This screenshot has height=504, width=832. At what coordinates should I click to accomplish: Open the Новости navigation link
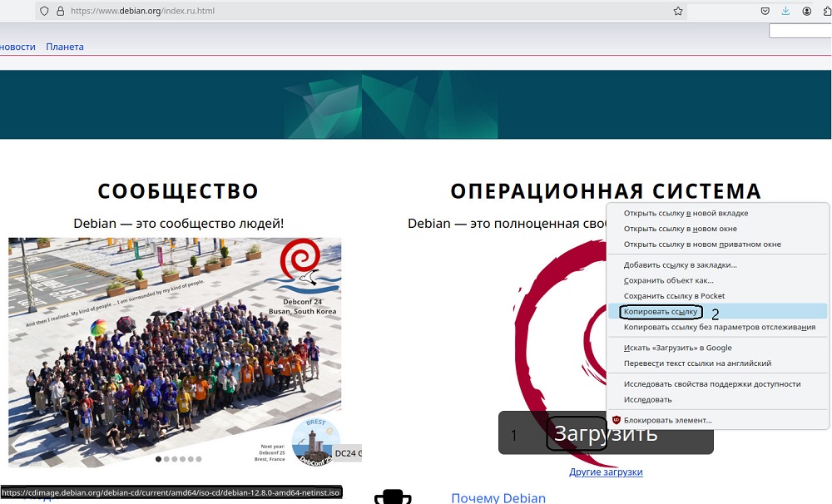click(x=17, y=47)
